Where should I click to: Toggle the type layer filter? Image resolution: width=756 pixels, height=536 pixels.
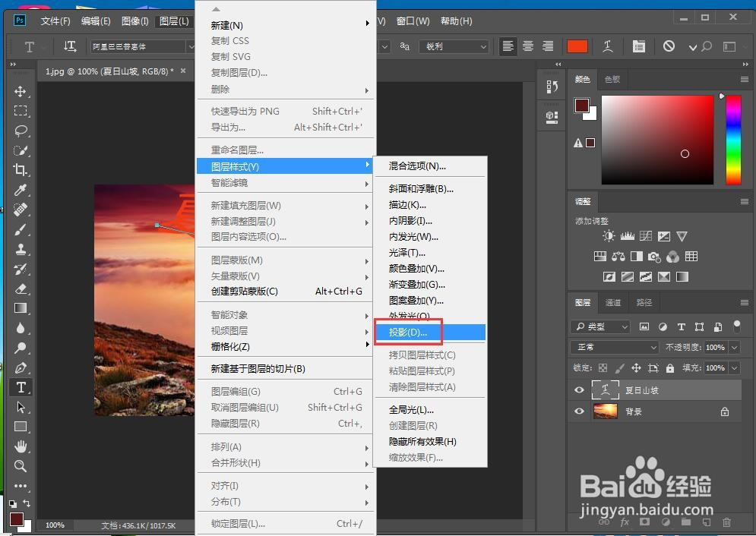pos(682,326)
